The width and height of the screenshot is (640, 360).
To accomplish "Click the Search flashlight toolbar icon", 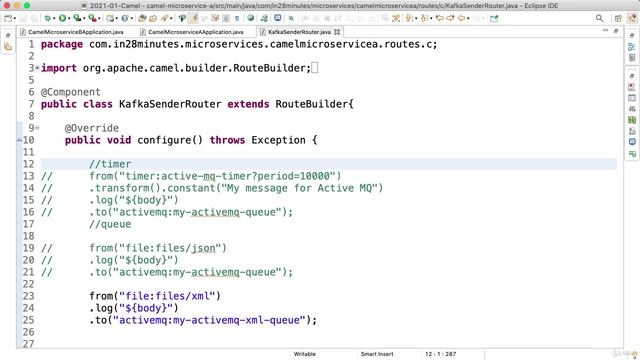I will (164, 18).
